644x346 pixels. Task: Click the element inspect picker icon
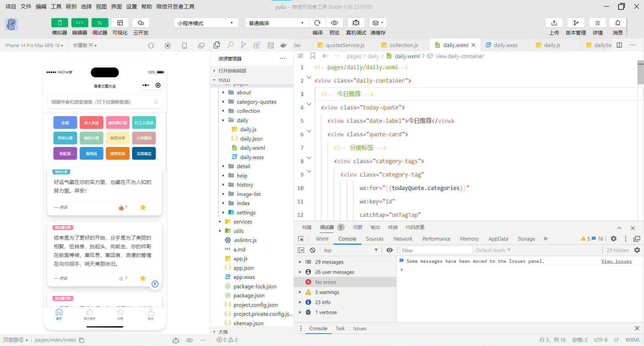pos(301,239)
